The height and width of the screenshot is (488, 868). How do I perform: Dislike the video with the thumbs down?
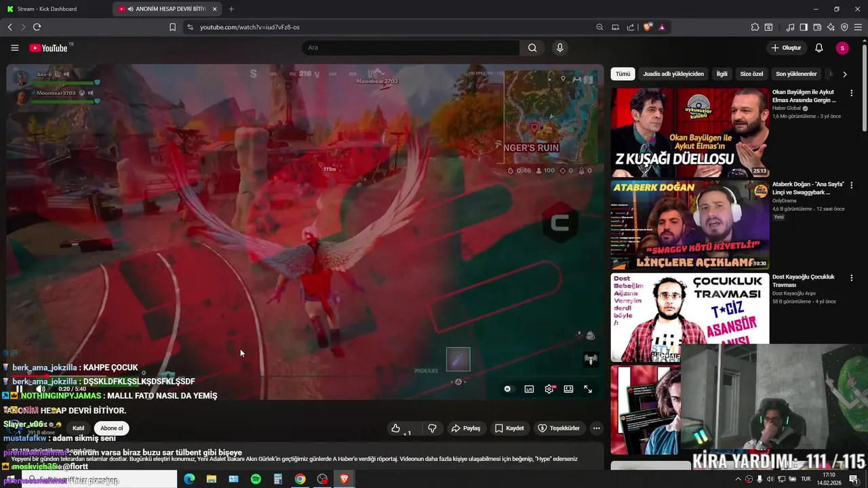(x=432, y=428)
